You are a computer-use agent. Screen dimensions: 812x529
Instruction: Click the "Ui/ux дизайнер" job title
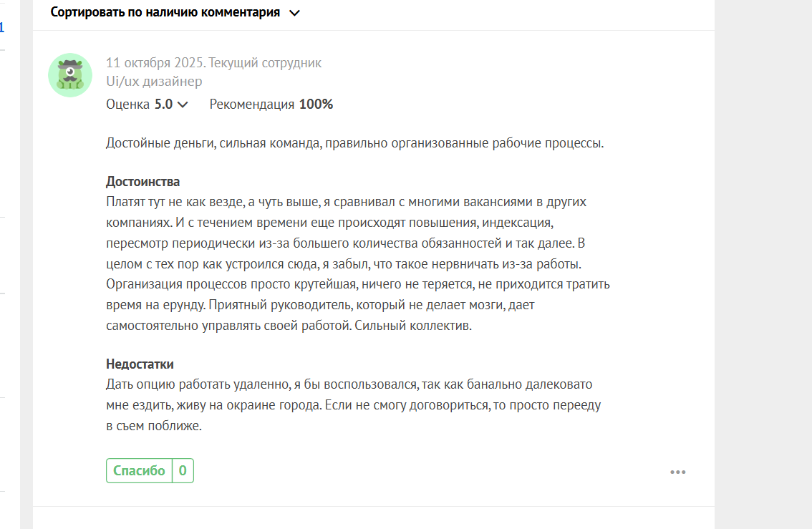point(154,82)
